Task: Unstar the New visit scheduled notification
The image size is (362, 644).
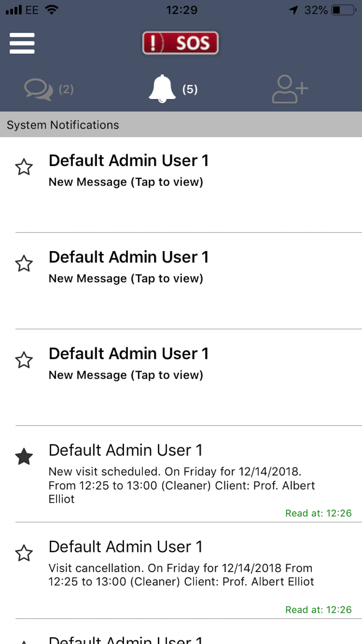Action: pos(24,456)
